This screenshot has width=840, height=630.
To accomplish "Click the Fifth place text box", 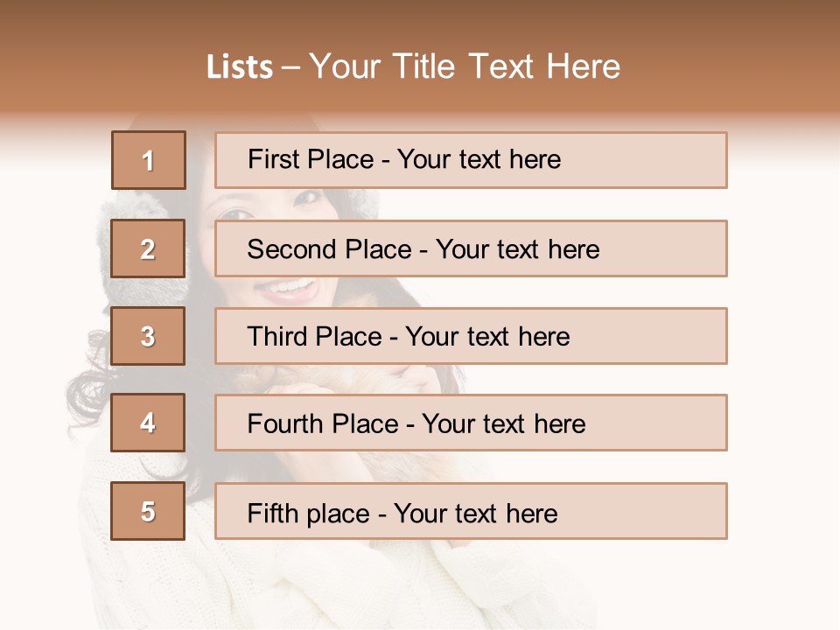I will (x=471, y=511).
